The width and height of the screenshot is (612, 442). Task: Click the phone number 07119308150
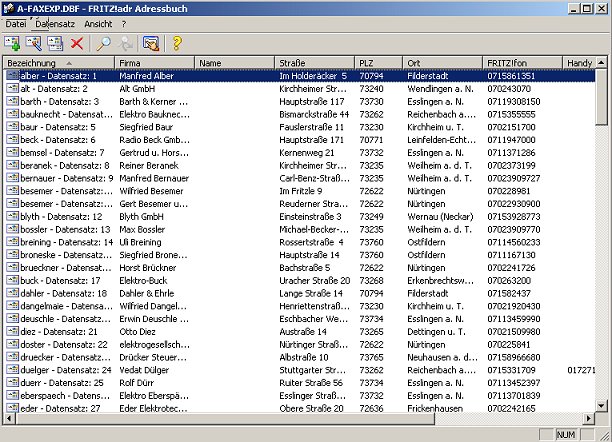coord(514,102)
